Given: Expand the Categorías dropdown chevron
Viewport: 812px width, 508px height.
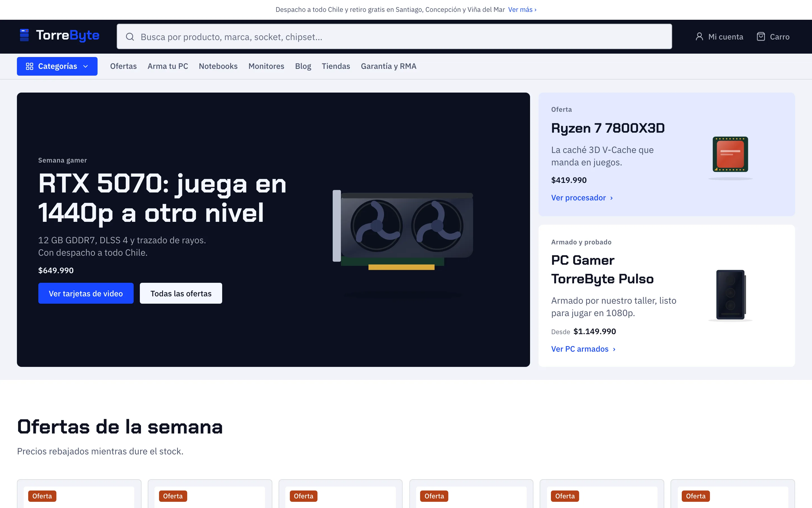Looking at the screenshot, I should [x=85, y=66].
